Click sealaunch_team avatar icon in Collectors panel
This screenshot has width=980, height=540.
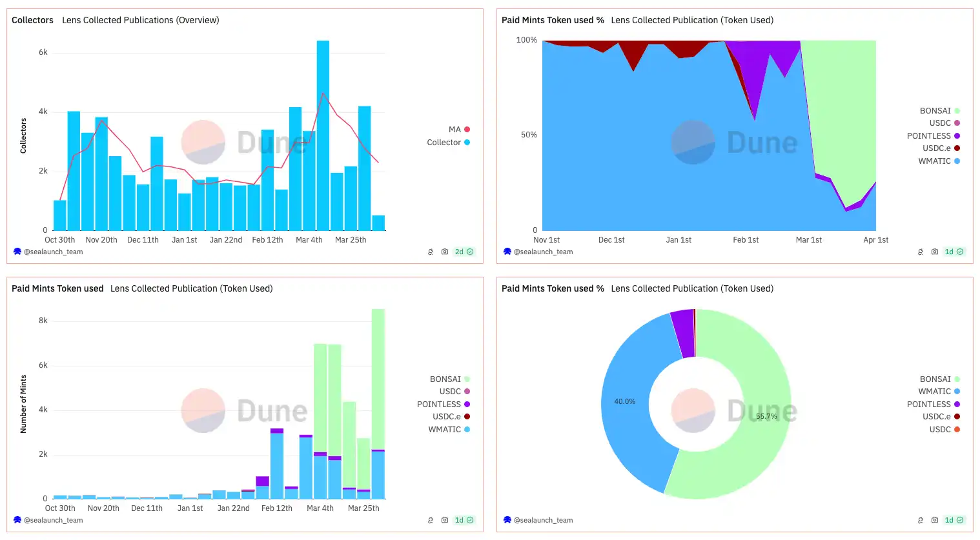(x=17, y=252)
